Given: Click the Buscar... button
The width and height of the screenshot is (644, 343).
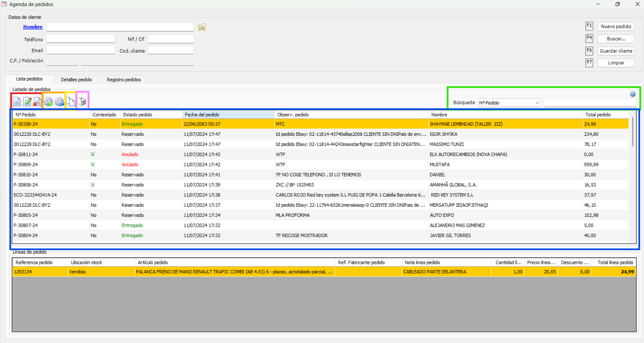Looking at the screenshot, I should [x=615, y=38].
